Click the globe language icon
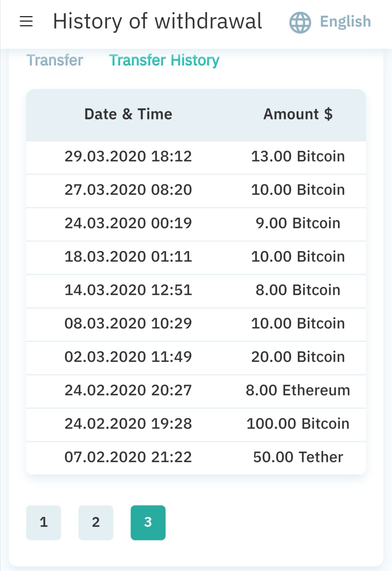Viewport: 392px width, 571px height. pyautogui.click(x=300, y=22)
